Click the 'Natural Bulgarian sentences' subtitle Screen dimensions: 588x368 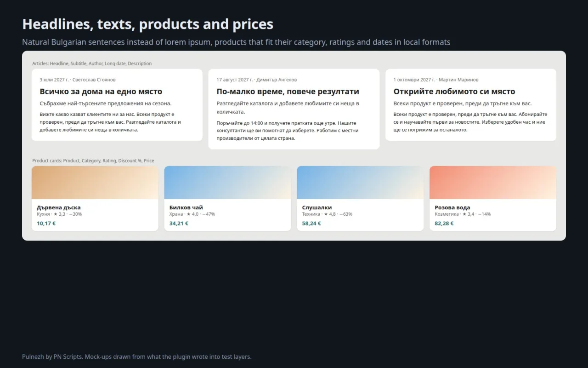(236, 42)
